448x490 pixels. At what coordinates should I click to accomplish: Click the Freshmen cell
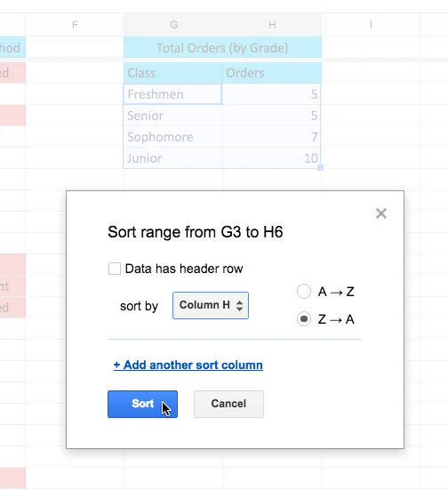point(172,94)
